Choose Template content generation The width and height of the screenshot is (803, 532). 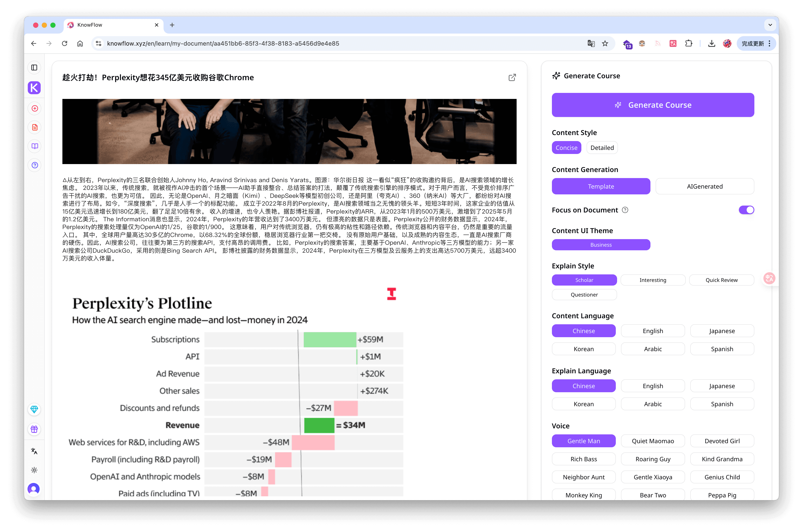tap(601, 186)
